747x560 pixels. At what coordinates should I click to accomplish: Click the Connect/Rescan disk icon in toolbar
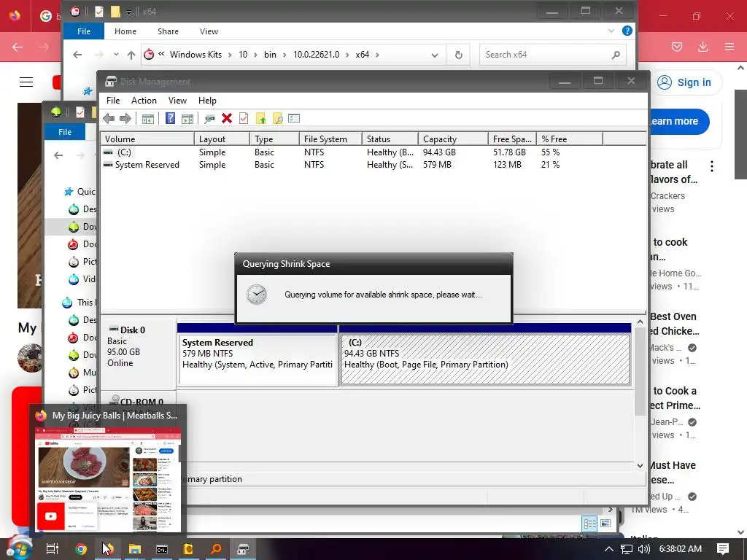click(x=209, y=119)
